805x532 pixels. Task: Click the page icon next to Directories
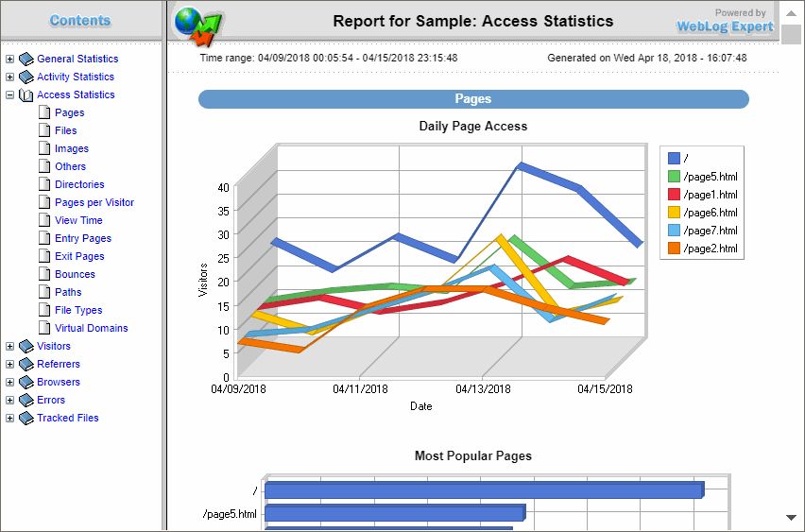pyautogui.click(x=45, y=184)
